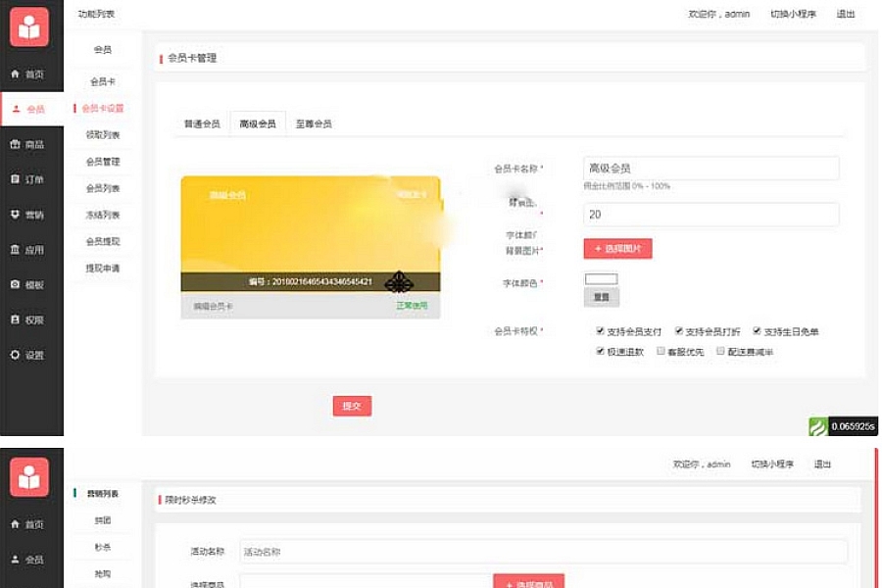
Task: Select 营销列表 in the marketing submenu
Action: pos(103,494)
